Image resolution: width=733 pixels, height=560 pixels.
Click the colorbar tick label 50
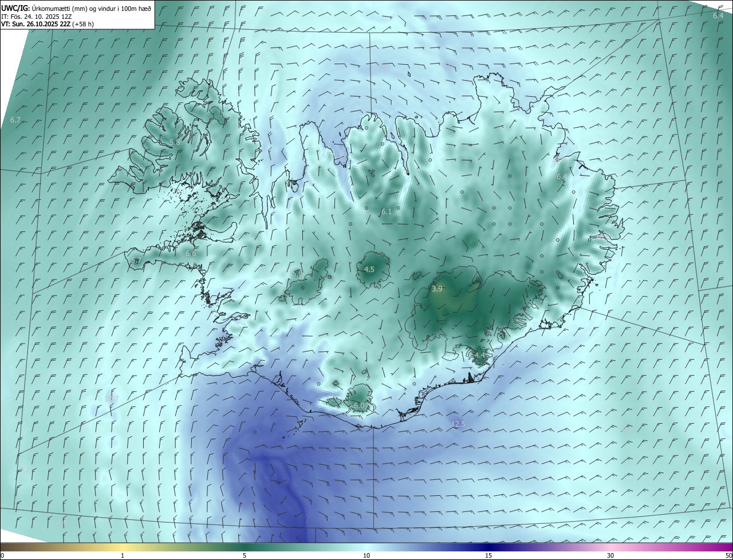(x=728, y=555)
